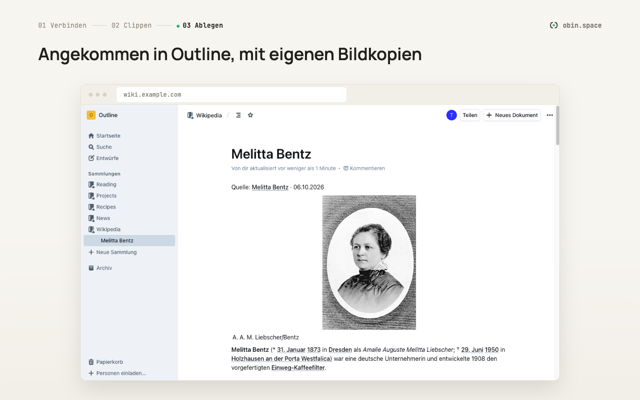The image size is (640, 400).
Task: Click the blue user avatar
Action: coord(451,115)
